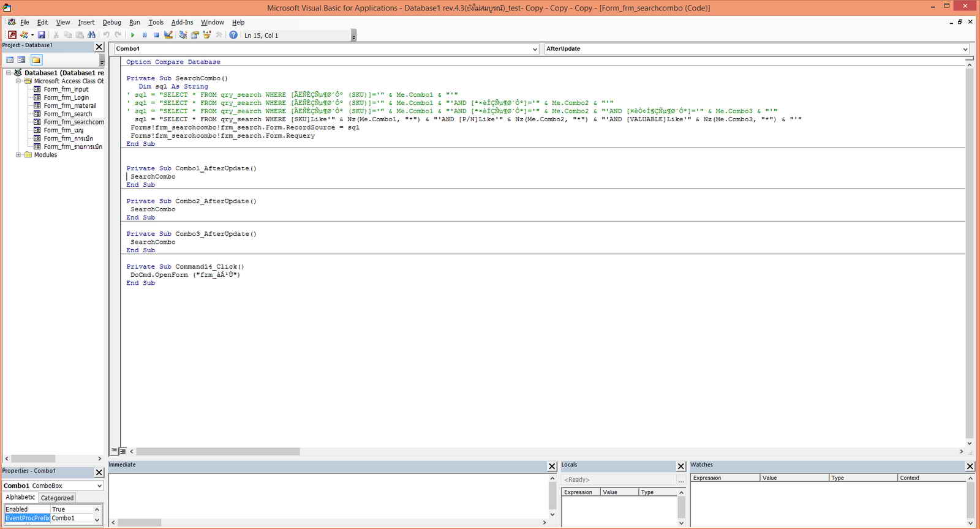Click the Context column header in Watches
Image resolution: width=980 pixels, height=529 pixels.
coord(932,478)
